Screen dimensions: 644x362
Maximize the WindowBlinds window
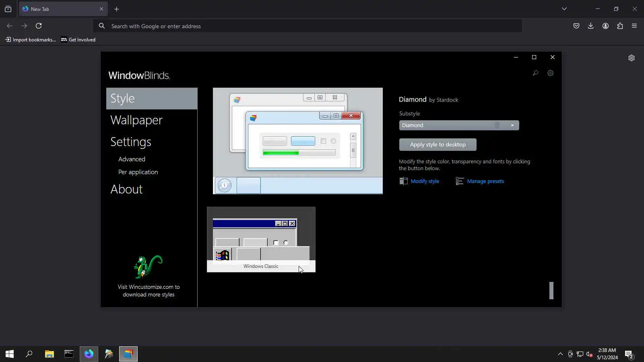click(534, 57)
